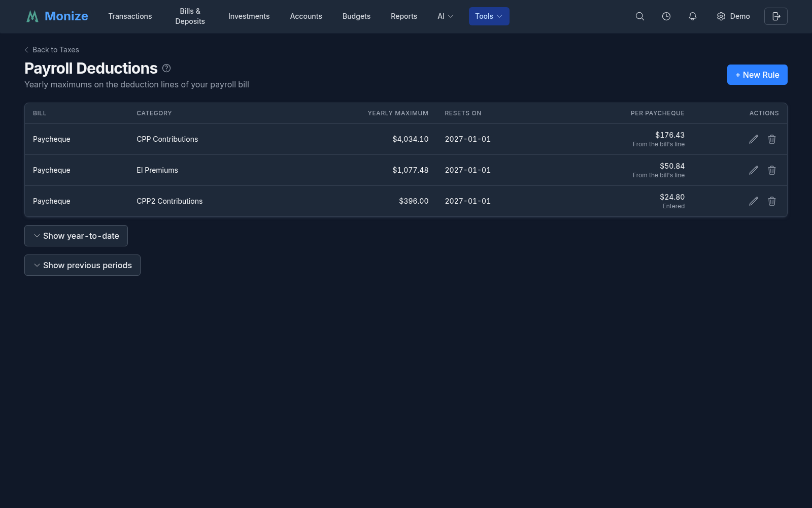Open Bills & Deposits page

(x=190, y=16)
